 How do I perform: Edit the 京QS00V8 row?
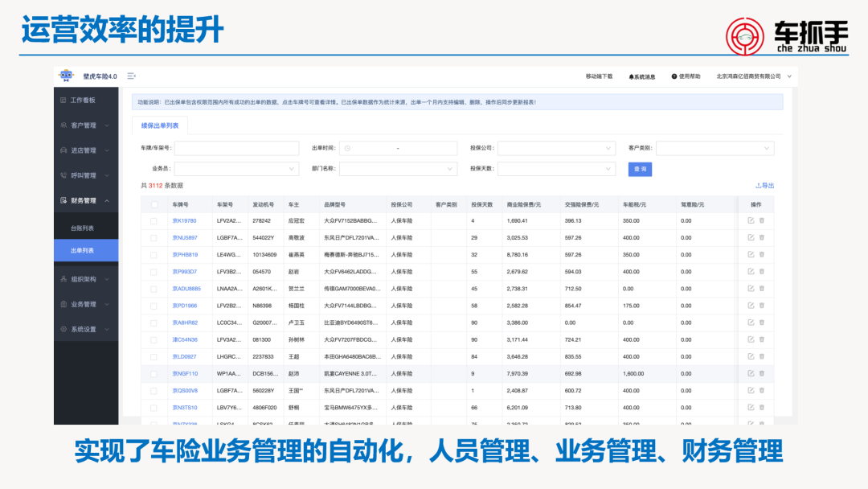point(751,390)
